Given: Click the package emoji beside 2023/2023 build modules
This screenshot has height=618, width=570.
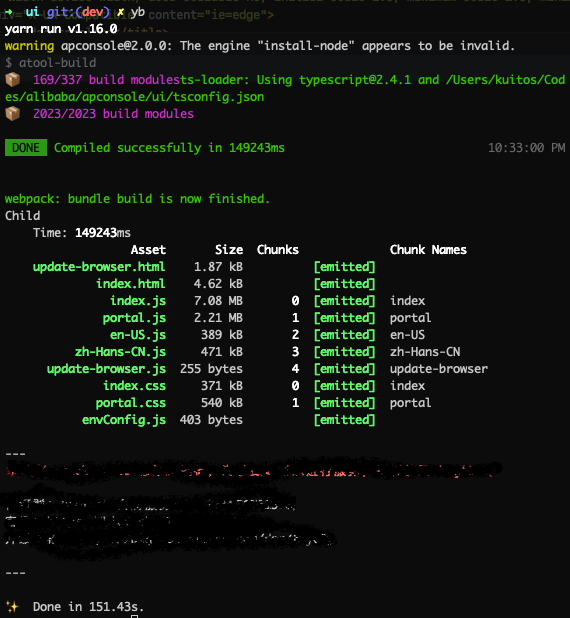Looking at the screenshot, I should coord(12,114).
